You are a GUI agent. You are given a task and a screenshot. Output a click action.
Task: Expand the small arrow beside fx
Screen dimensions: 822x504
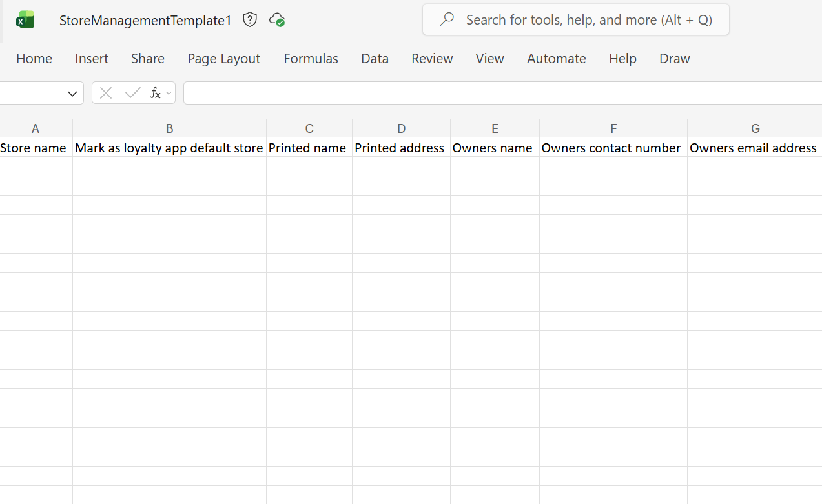coord(169,94)
